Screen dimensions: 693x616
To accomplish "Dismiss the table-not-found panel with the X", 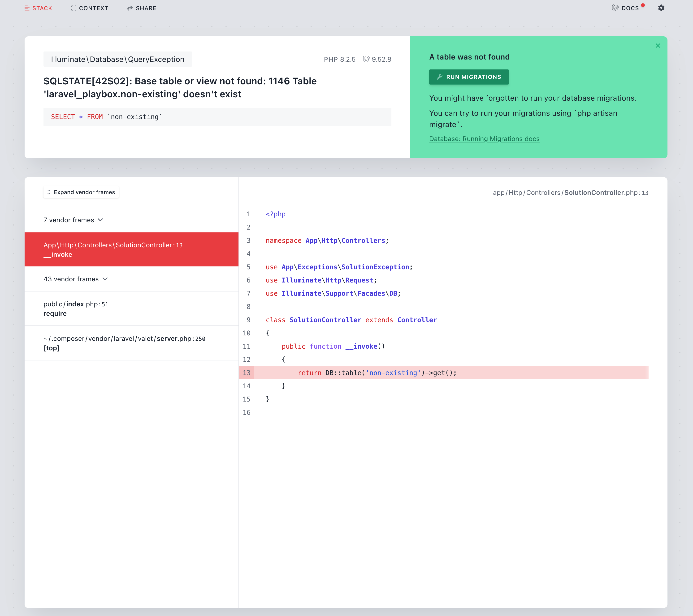I will (658, 45).
